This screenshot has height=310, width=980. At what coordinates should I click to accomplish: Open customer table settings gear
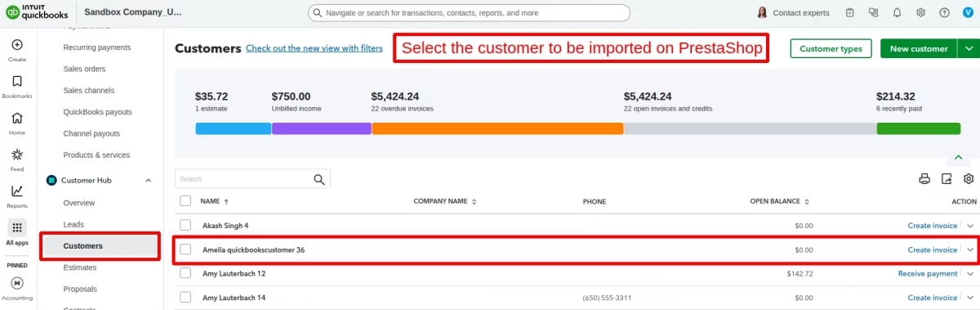click(969, 179)
